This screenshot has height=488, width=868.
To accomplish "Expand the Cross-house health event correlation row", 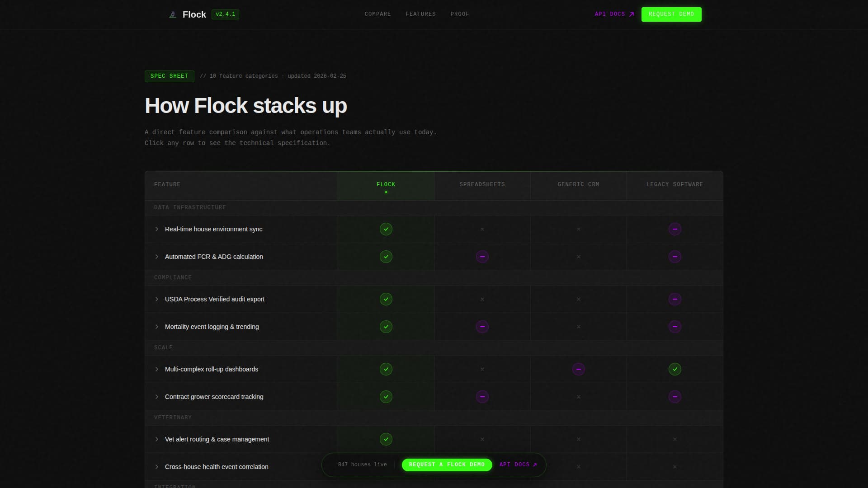I will coord(157,467).
